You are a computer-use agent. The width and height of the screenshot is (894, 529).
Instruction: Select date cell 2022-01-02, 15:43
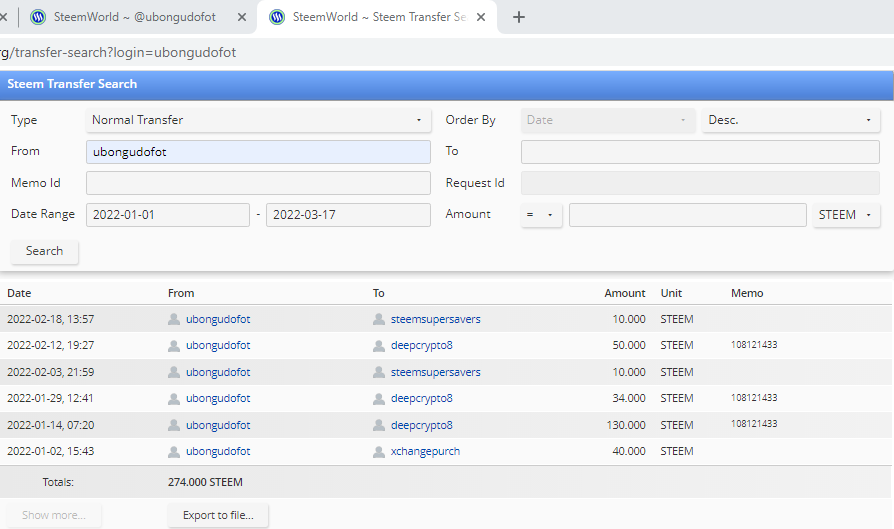[51, 451]
